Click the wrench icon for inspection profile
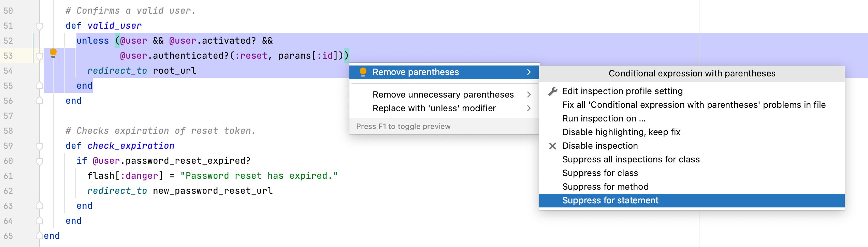Image resolution: width=868 pixels, height=247 pixels. [x=553, y=91]
